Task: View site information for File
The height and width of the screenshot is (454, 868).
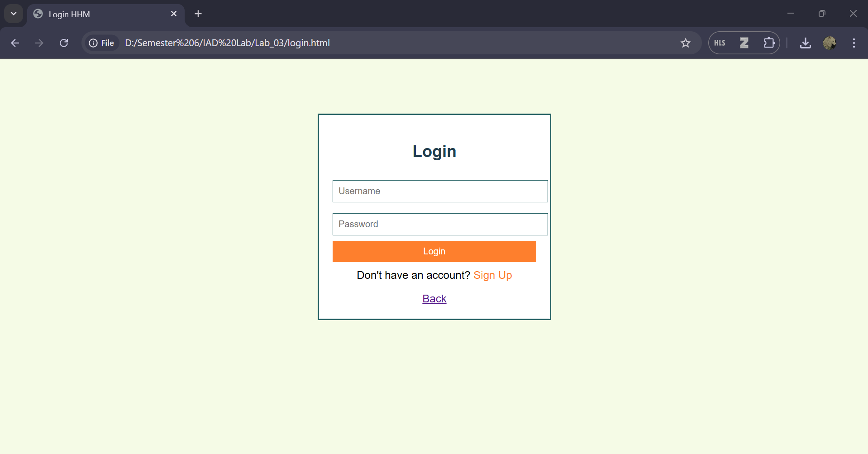Action: point(102,43)
